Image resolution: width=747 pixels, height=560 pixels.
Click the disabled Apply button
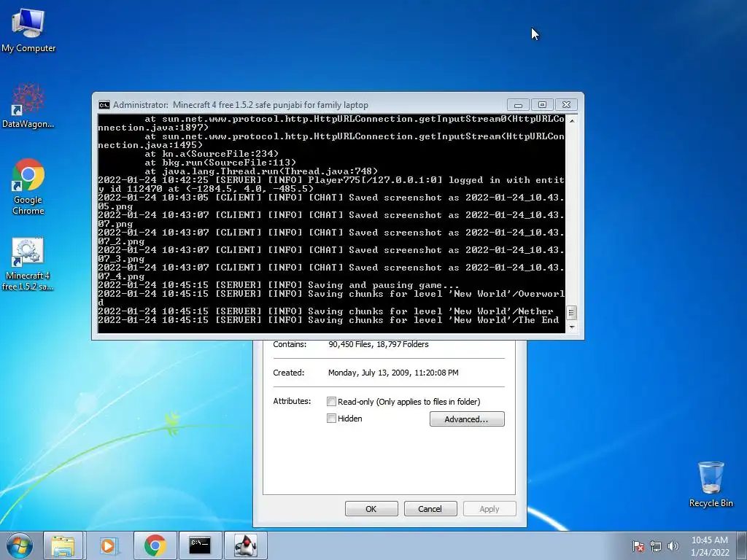point(489,508)
